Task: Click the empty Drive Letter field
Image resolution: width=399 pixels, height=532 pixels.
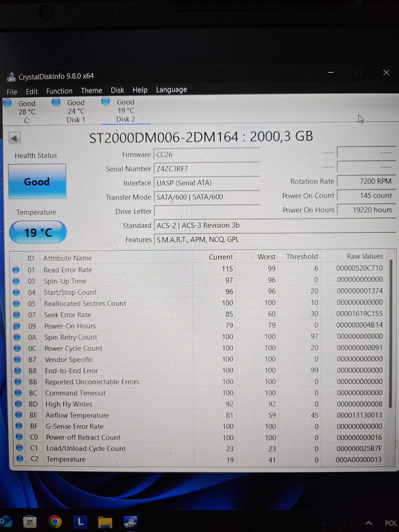Action: tap(207, 211)
